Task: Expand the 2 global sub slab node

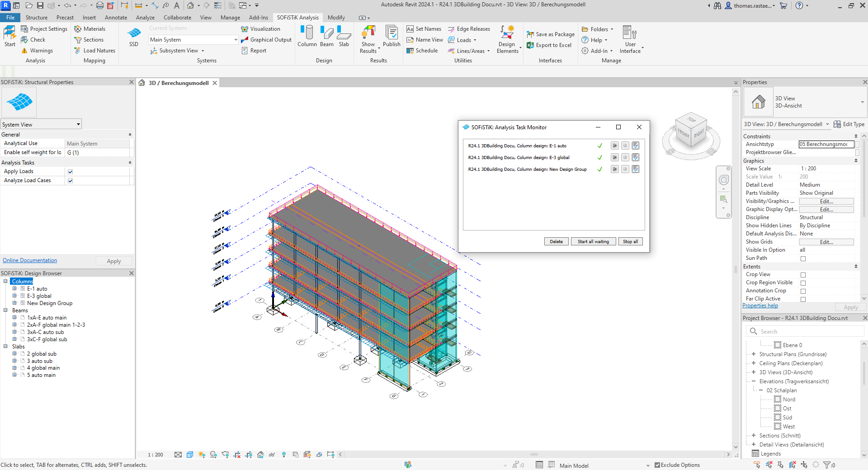Action: coord(14,353)
